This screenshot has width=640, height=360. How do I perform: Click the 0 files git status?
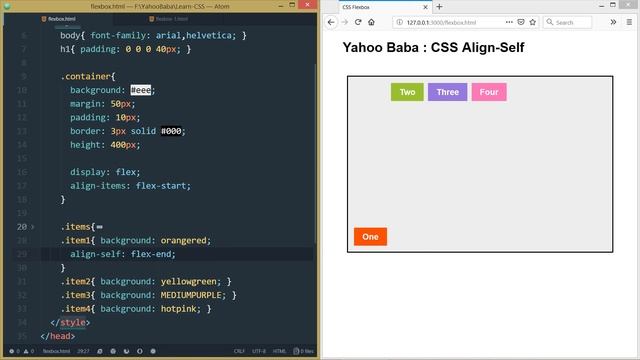303,351
